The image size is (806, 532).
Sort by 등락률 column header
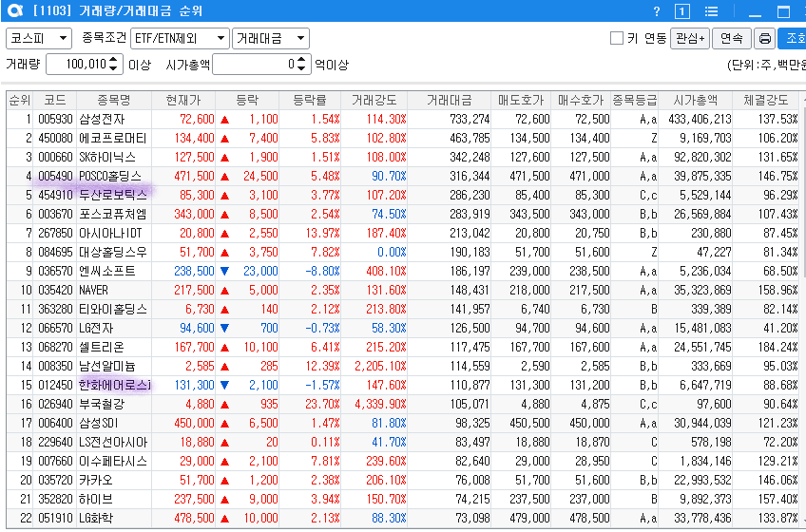(x=310, y=101)
